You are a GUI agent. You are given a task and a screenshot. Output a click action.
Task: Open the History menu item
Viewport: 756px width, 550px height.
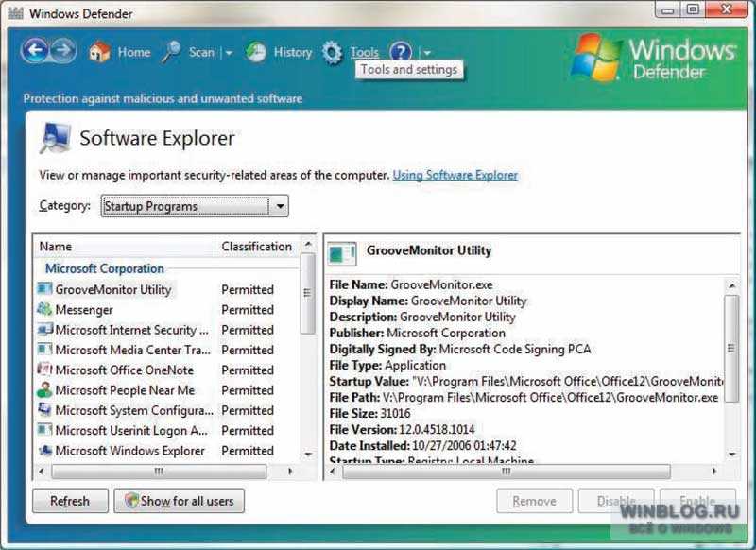pyautogui.click(x=293, y=52)
